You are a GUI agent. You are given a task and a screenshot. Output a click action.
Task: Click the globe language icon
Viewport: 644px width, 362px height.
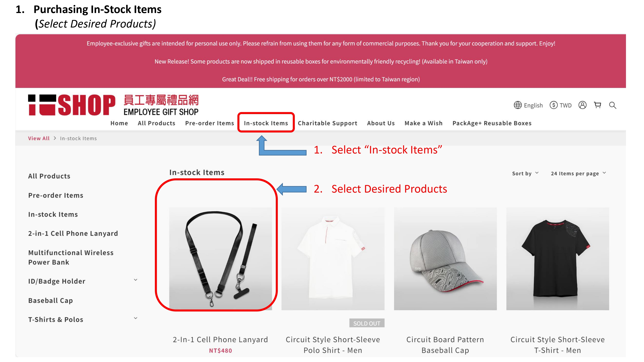[518, 105]
